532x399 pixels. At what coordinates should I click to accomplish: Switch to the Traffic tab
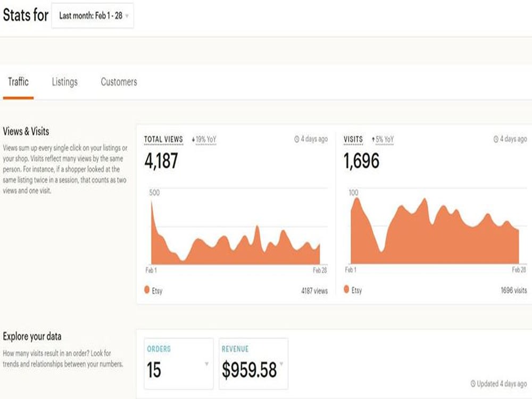(x=18, y=82)
